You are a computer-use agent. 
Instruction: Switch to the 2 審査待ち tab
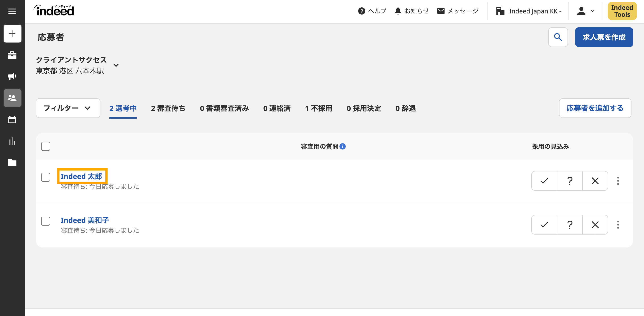click(168, 108)
